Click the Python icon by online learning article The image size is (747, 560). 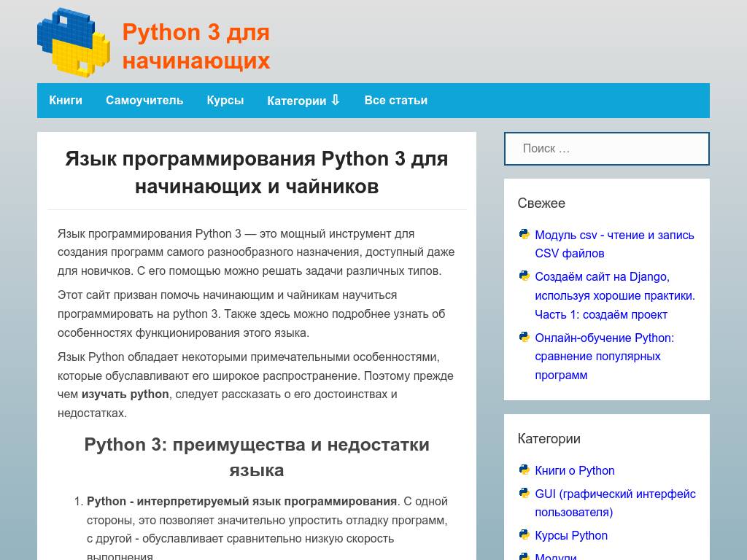pos(524,337)
